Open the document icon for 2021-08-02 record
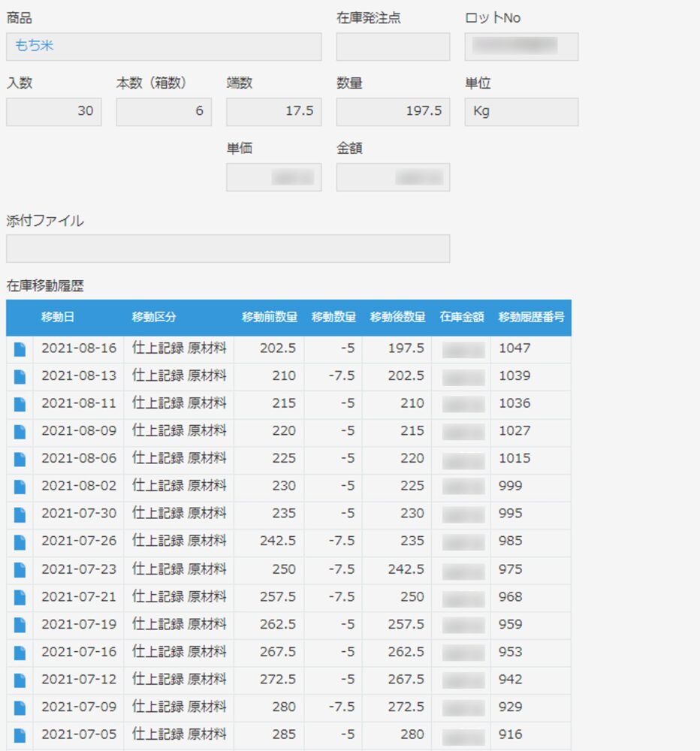The image size is (700, 751). coord(20,487)
